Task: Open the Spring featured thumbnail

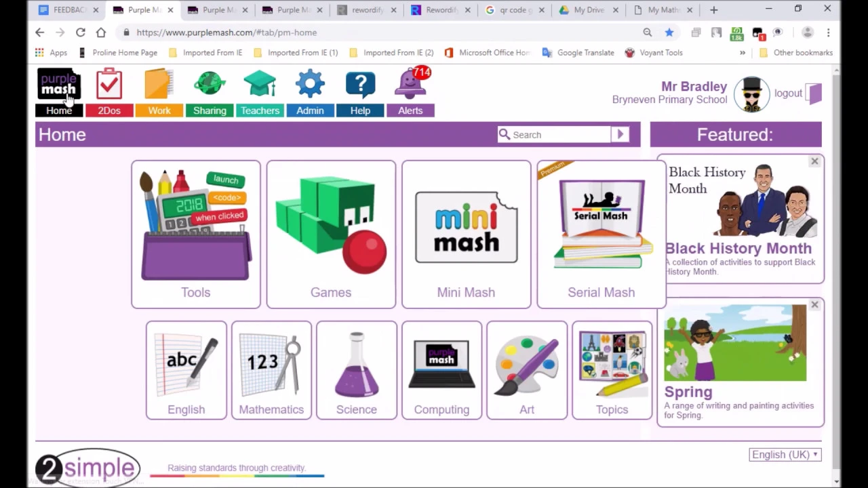Action: (x=735, y=343)
